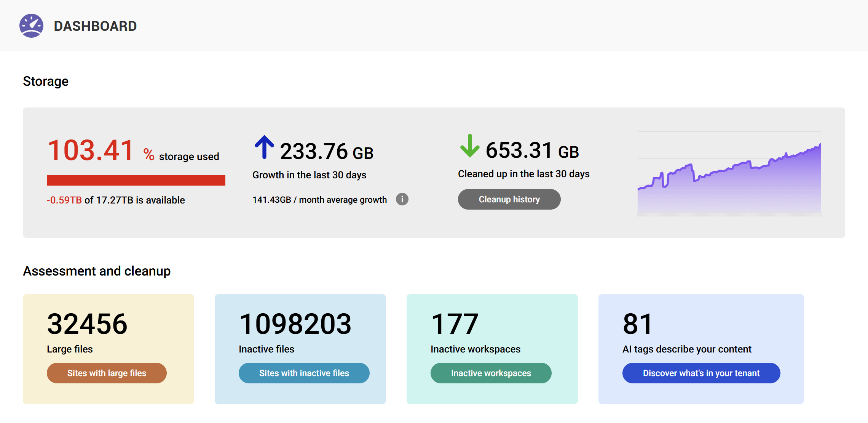Viewport: 868px width, 423px height.
Task: Click the Dashboard speedometer icon
Action: (31, 26)
